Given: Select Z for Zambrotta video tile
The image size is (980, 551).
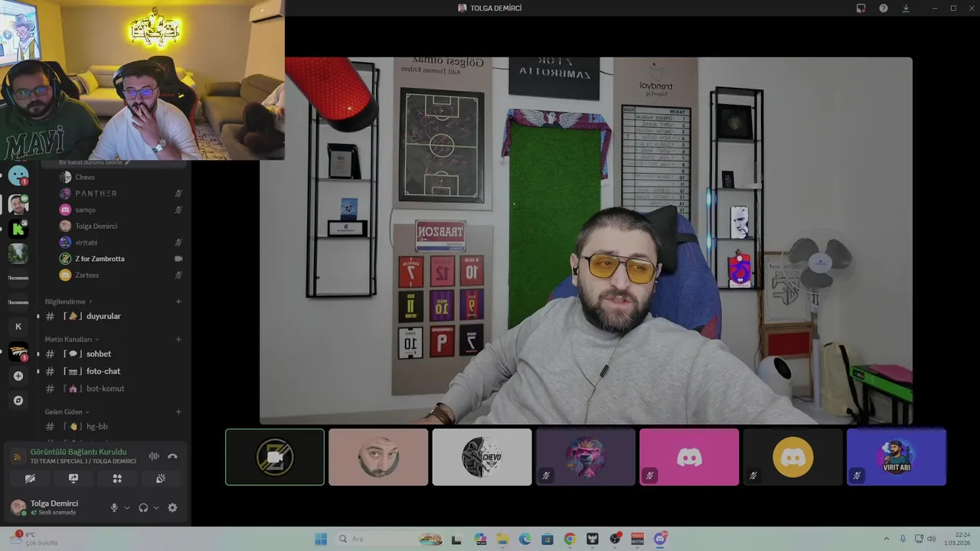Looking at the screenshot, I should (275, 457).
